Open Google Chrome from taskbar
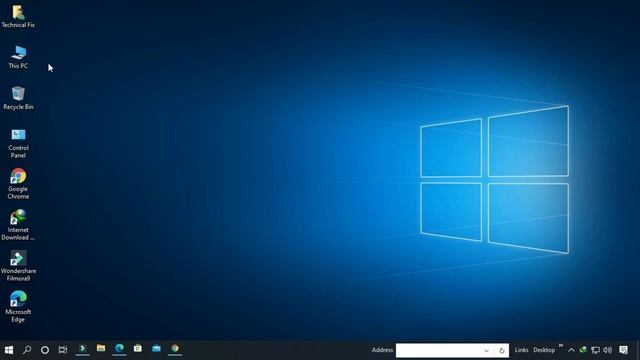This screenshot has width=640, height=360. click(175, 349)
